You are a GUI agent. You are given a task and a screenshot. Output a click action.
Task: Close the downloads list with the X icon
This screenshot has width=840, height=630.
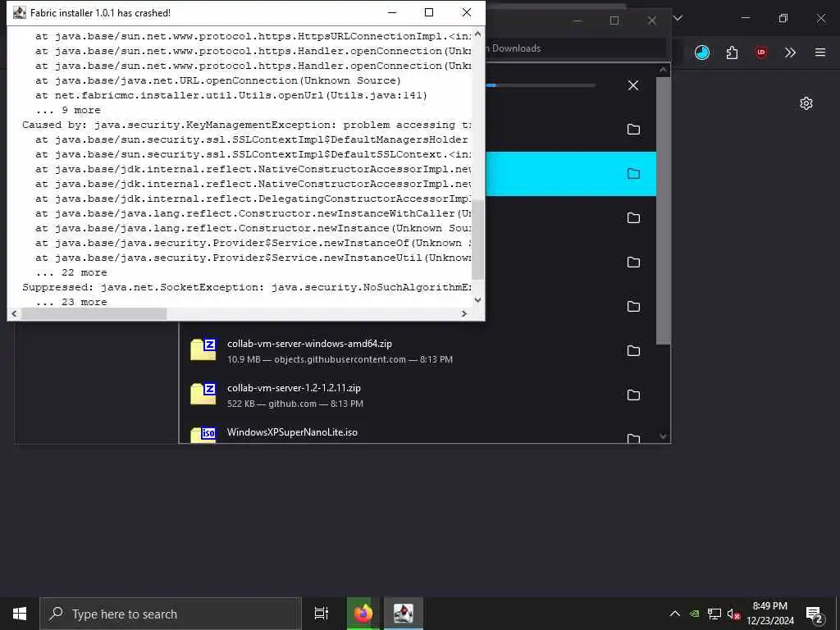point(633,85)
